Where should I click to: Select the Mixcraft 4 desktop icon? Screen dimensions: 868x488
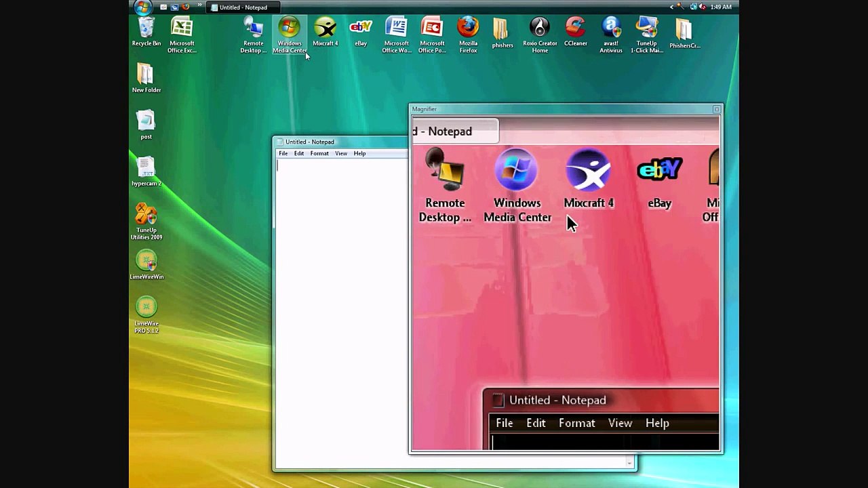tap(325, 33)
